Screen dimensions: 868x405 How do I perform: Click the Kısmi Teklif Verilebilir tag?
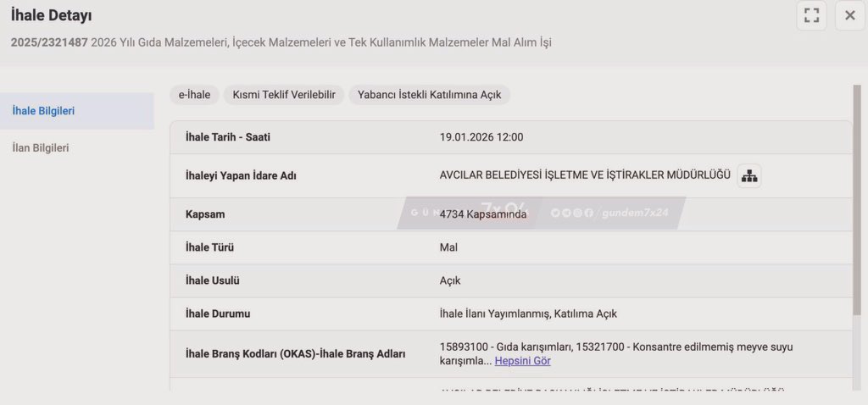284,95
